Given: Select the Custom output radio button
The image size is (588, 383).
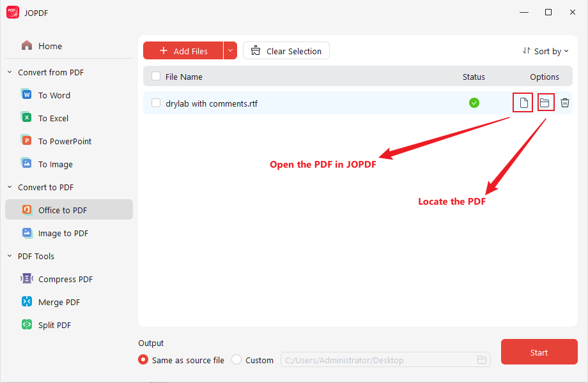Looking at the screenshot, I should click(236, 359).
